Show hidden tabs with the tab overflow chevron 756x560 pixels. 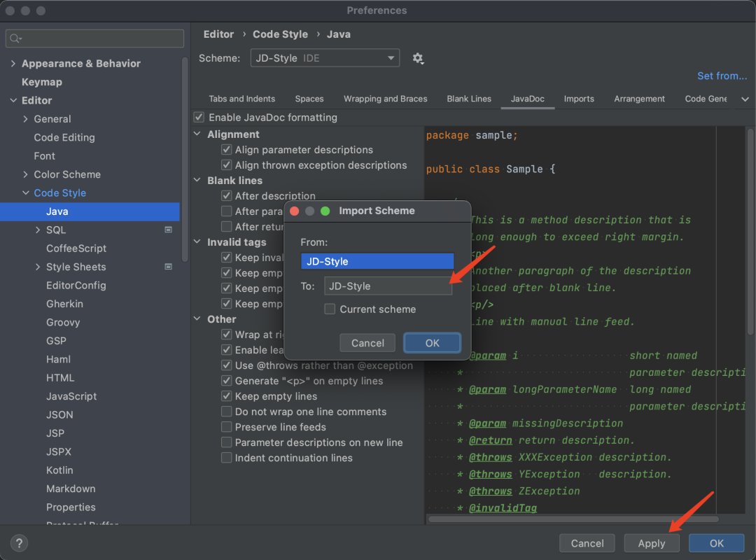coord(745,99)
